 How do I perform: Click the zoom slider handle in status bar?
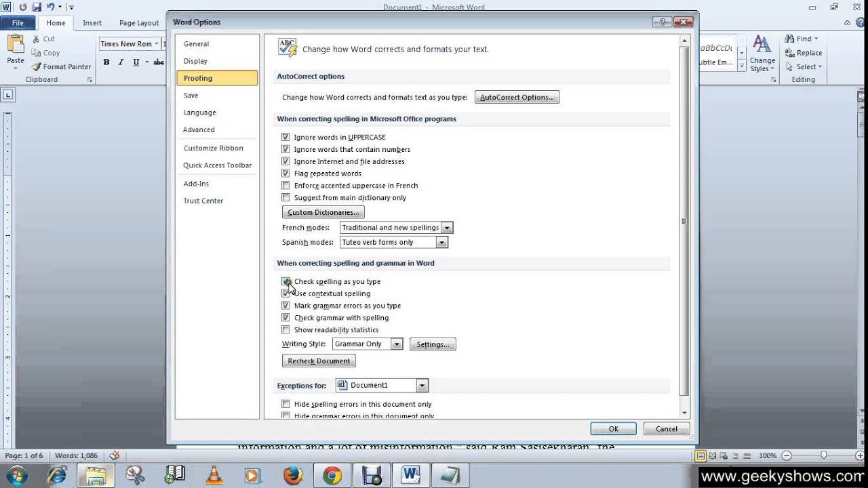click(x=823, y=455)
